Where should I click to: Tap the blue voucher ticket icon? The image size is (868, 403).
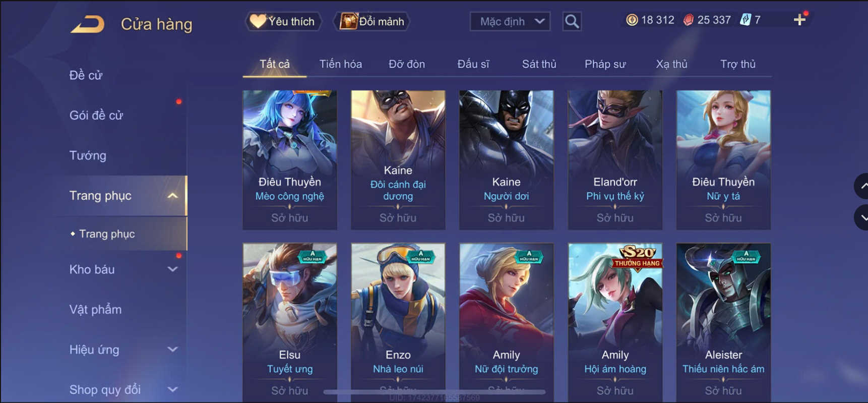pyautogui.click(x=745, y=20)
